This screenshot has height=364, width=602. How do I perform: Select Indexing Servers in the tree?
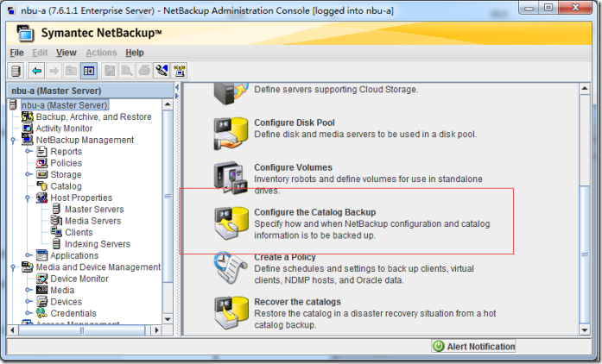point(98,244)
